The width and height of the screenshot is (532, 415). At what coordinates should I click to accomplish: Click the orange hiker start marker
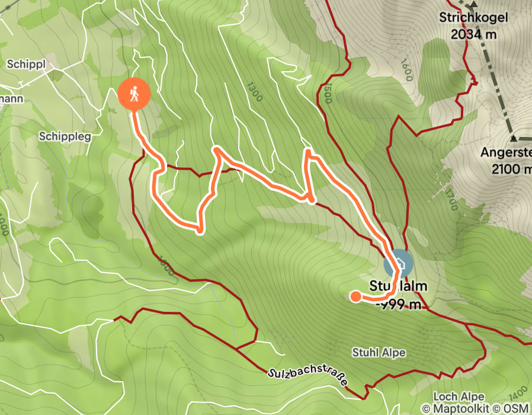[x=134, y=94]
